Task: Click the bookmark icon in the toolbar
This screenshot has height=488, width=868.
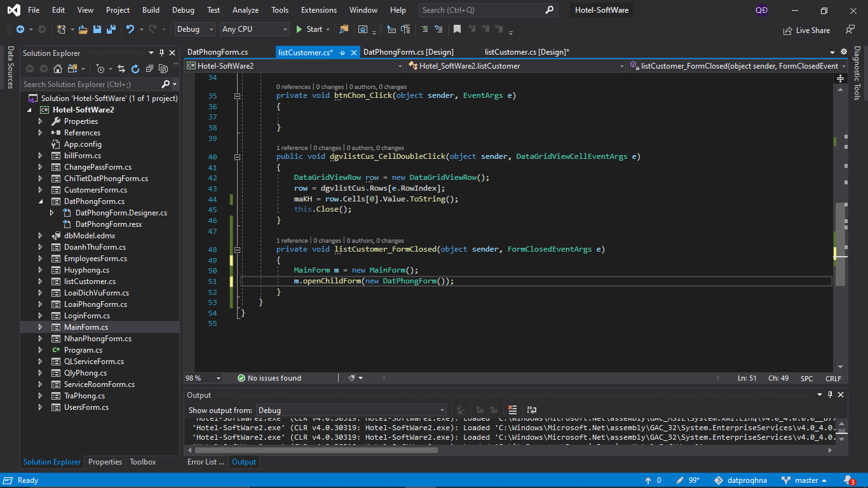Action: click(x=457, y=29)
